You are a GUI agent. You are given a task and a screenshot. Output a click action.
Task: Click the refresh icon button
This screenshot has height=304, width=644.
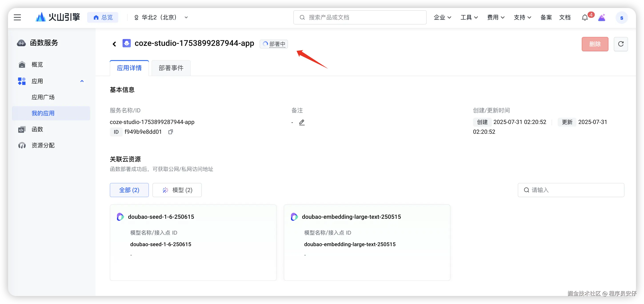pyautogui.click(x=620, y=44)
